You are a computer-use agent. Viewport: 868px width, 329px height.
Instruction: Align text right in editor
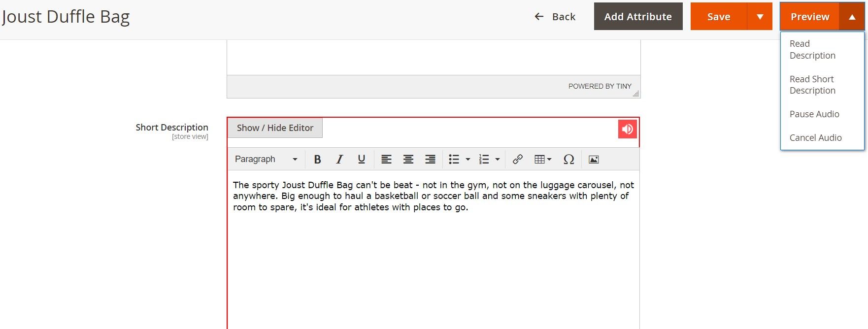430,159
